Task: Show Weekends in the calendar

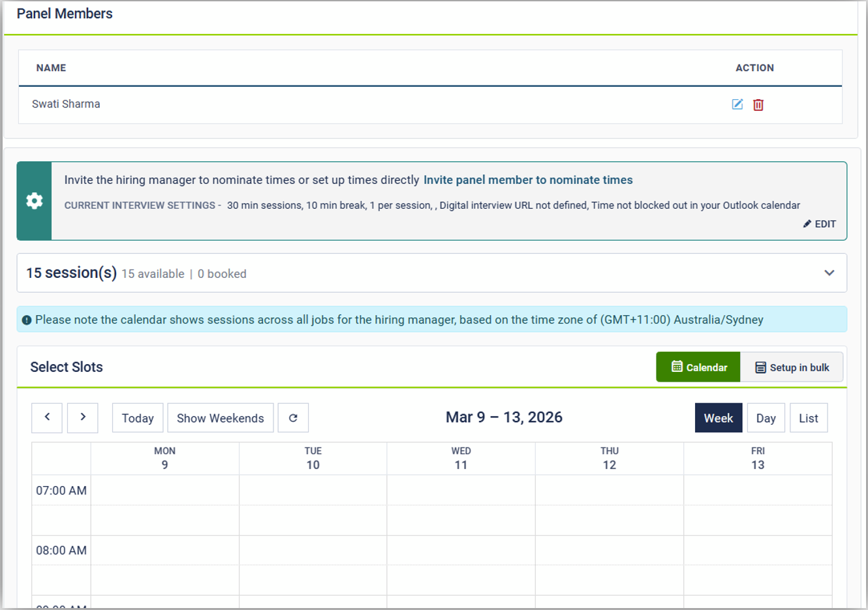Action: (x=220, y=418)
